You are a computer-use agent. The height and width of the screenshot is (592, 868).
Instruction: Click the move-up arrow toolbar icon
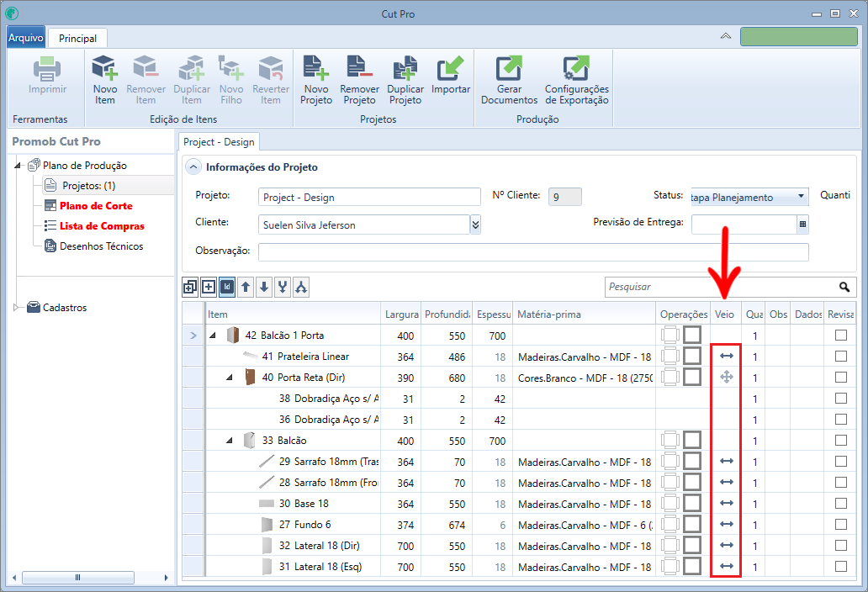246,287
